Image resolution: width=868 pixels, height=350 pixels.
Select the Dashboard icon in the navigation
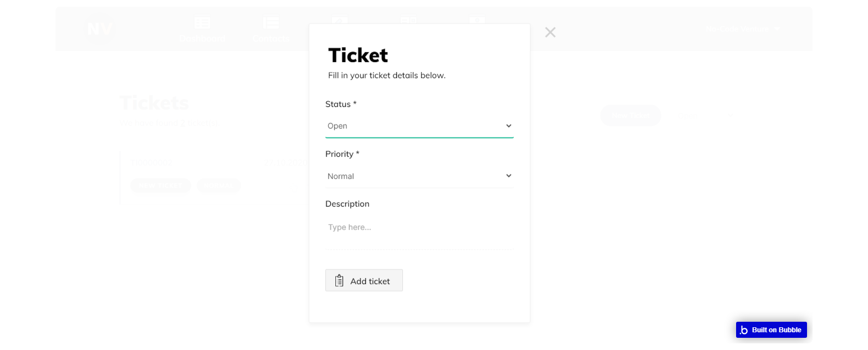[x=202, y=24]
